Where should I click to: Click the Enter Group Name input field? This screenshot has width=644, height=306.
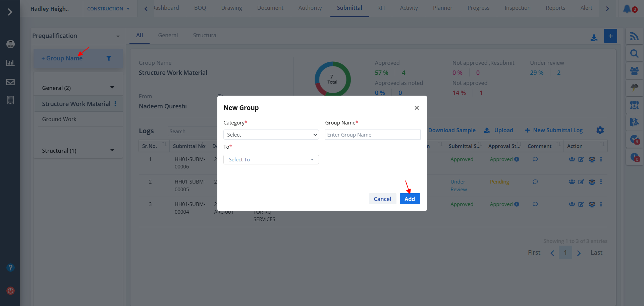click(x=372, y=135)
